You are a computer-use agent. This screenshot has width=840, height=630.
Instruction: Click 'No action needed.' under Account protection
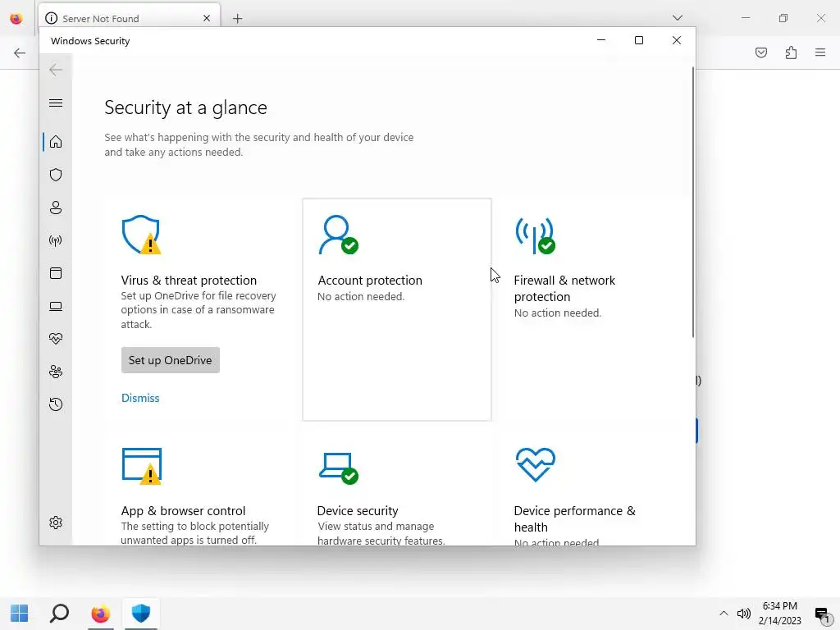click(361, 296)
